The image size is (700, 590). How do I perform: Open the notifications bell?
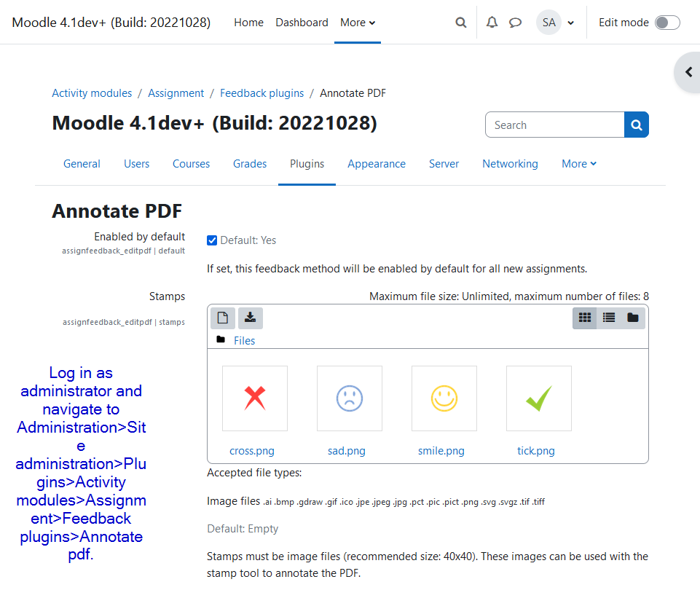pyautogui.click(x=492, y=23)
